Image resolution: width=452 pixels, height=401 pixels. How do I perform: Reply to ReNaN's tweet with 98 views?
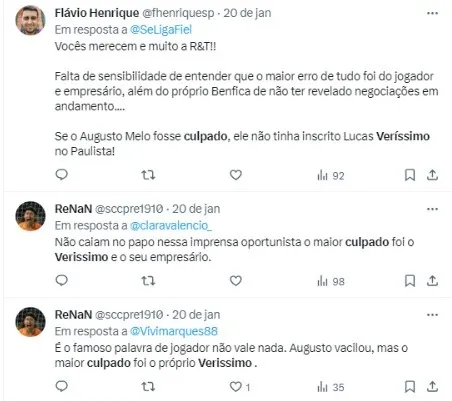(x=62, y=280)
